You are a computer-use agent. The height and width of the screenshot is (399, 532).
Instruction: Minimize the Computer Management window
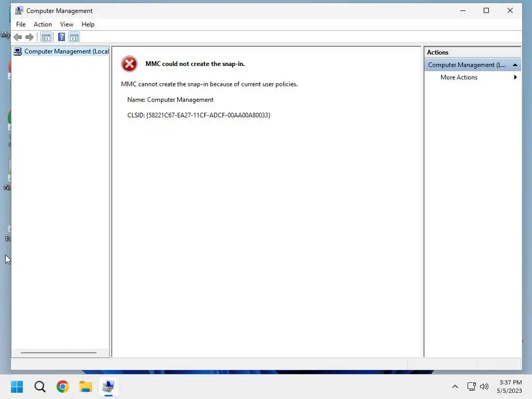click(x=463, y=10)
